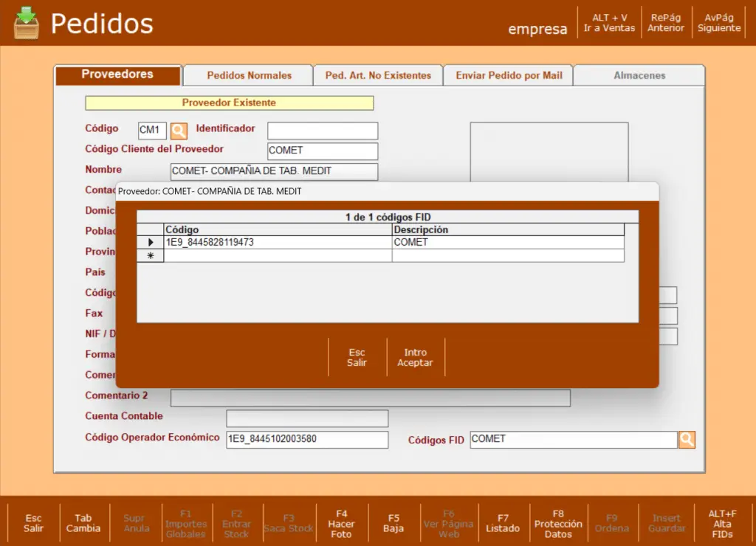Click the empty Identificador field
Screen dimensions: 756x546
(x=323, y=131)
